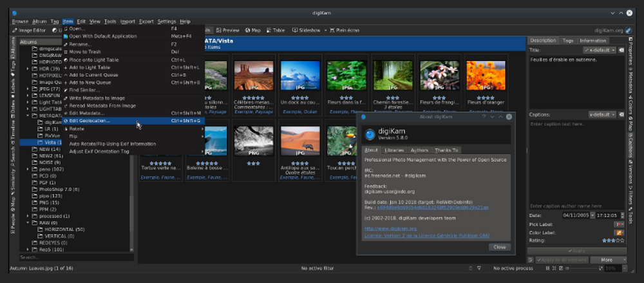Image resolution: width=644 pixels, height=283 pixels.
Task: Open Slideshow dropdown arrow
Action: click(x=325, y=30)
